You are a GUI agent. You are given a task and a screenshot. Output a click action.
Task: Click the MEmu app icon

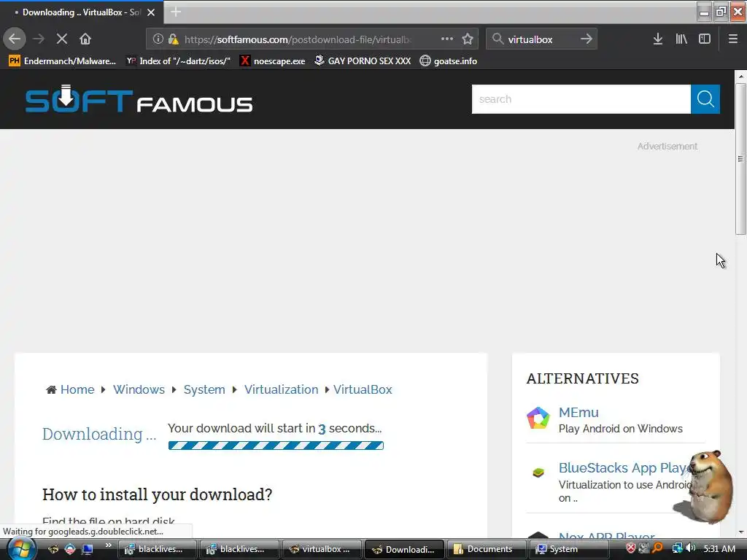tap(538, 418)
